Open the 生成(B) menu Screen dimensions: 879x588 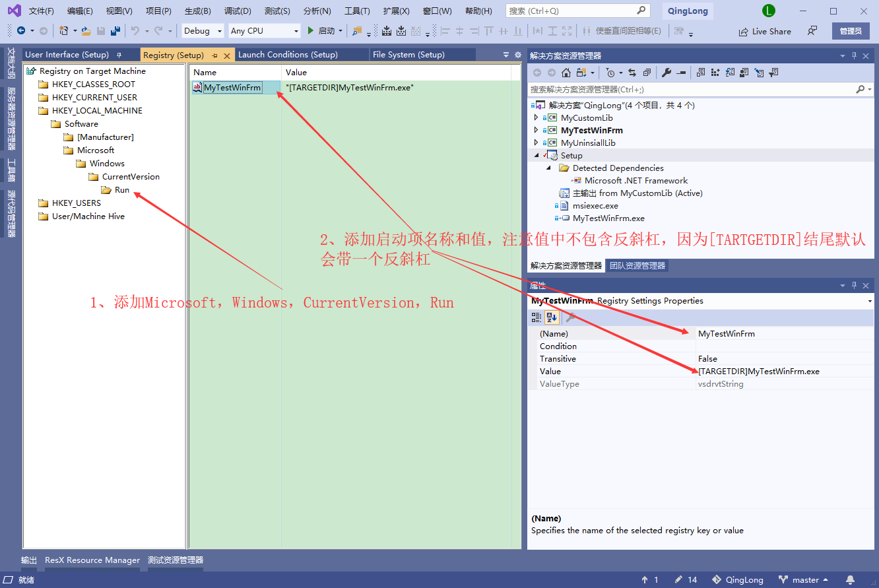point(198,11)
